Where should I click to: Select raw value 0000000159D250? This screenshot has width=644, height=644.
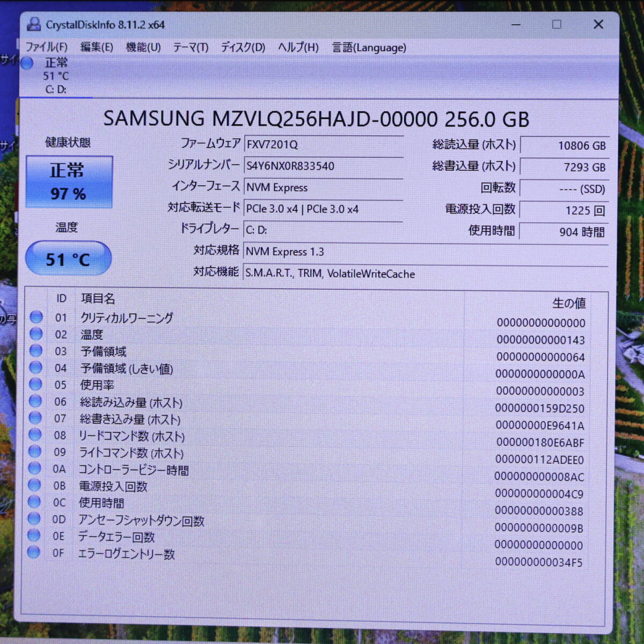point(540,408)
